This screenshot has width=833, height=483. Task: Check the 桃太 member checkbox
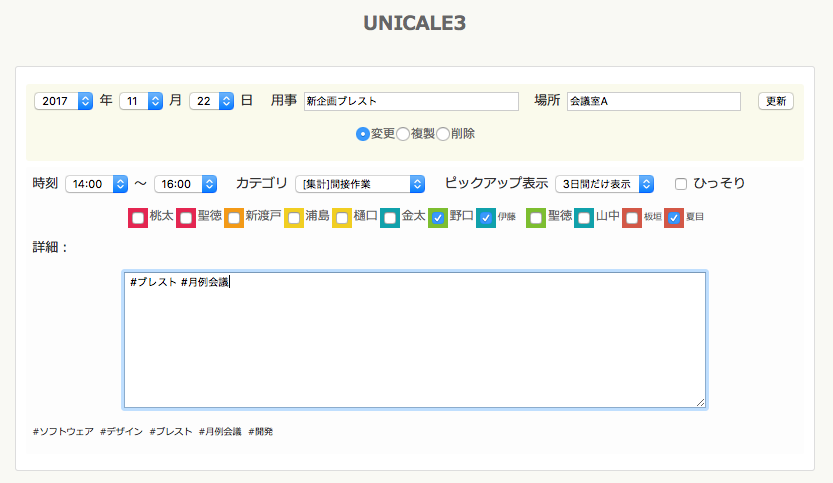(x=138, y=217)
